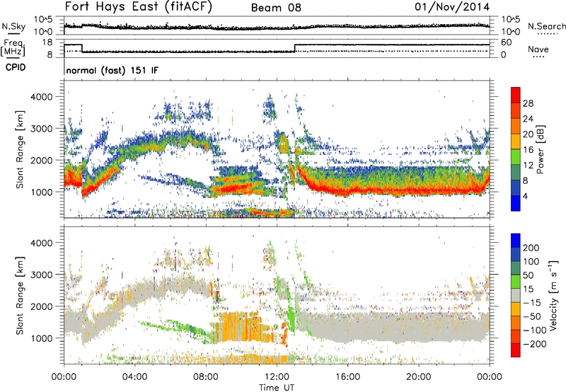The image size is (566, 392).
Task: Pick the red top segment of power colorbar
Action: coord(516,95)
